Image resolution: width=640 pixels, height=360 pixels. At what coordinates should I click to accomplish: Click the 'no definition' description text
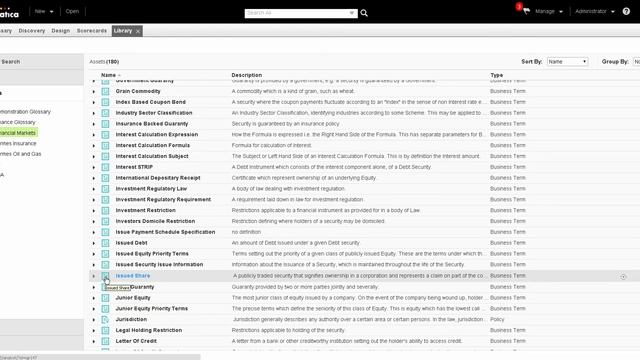246,232
